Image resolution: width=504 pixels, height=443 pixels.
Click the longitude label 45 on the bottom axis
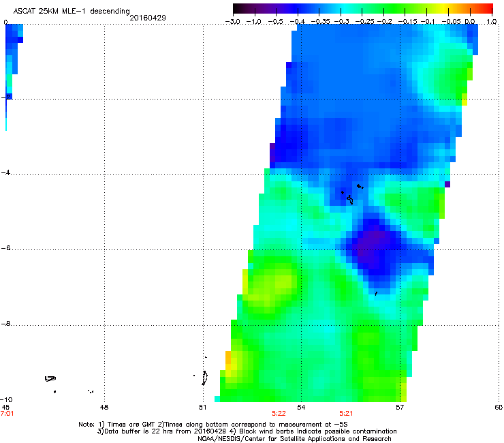(5, 408)
